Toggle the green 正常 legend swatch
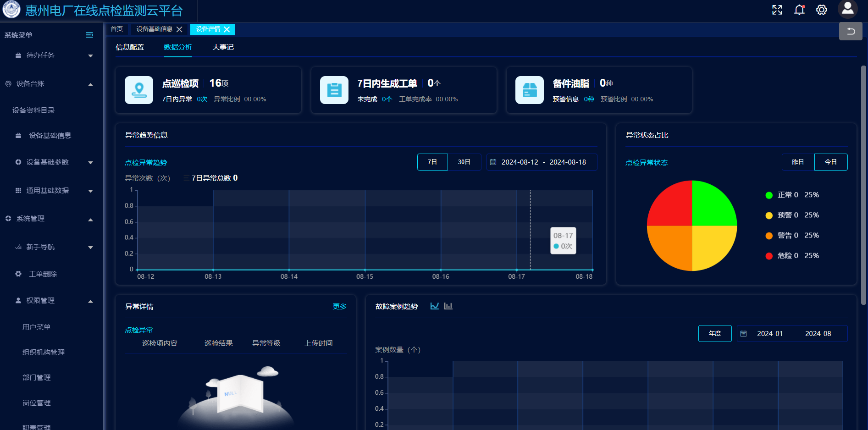868x430 pixels. click(x=769, y=195)
